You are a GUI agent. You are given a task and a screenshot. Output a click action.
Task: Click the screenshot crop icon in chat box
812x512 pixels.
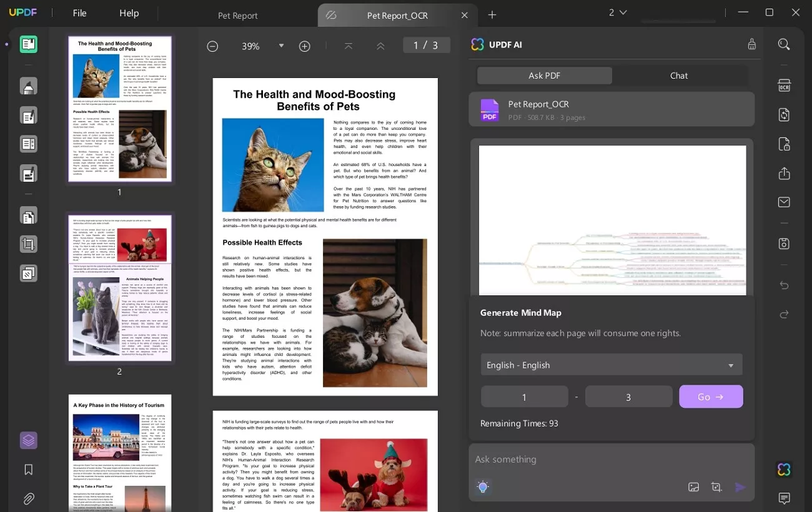716,487
